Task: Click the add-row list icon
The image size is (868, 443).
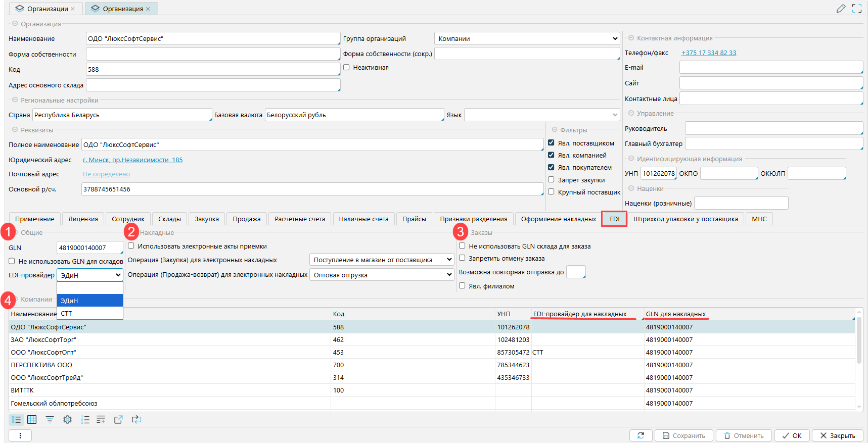Action: (101, 420)
